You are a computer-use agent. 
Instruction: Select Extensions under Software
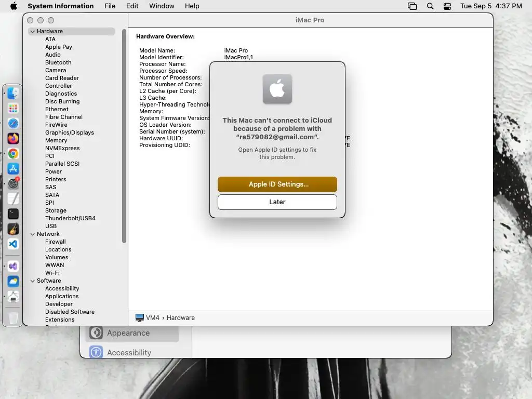pos(60,320)
